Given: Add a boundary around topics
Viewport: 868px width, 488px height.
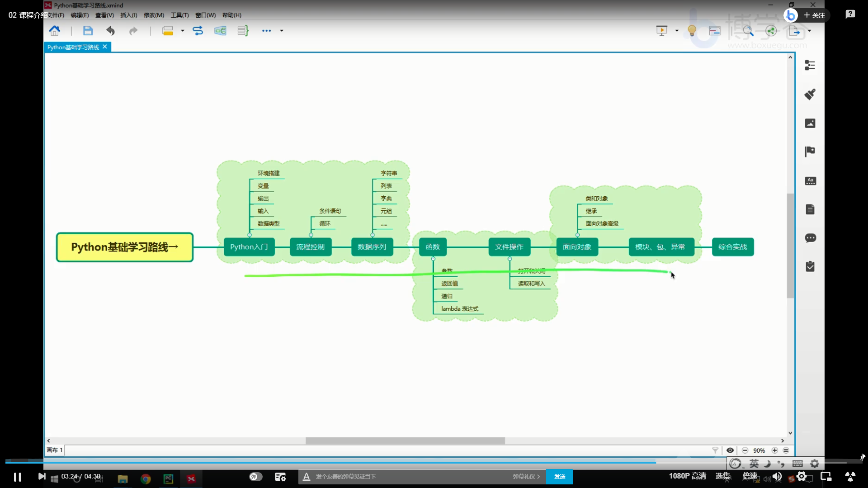Looking at the screenshot, I should point(220,31).
